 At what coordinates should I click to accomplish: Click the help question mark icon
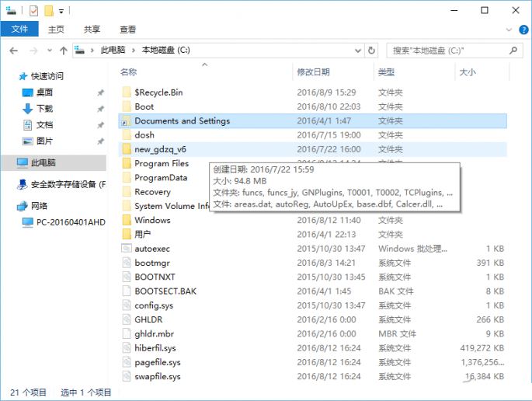523,30
